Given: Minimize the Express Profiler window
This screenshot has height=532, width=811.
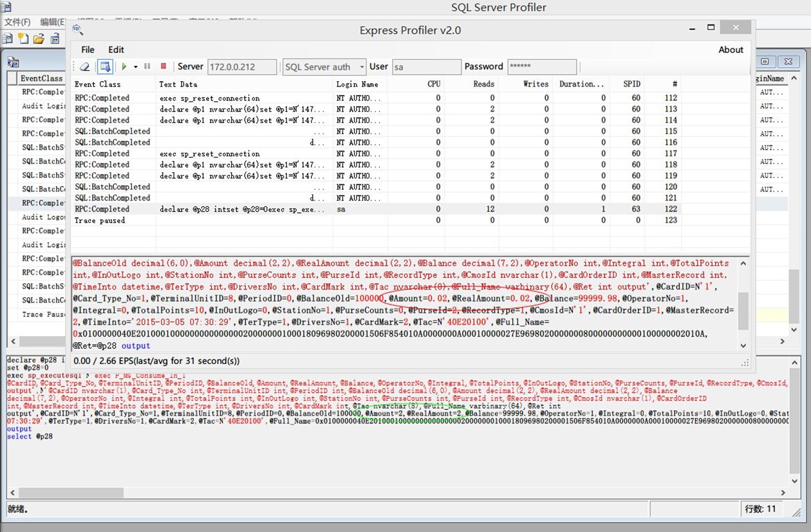Looking at the screenshot, I should (x=692, y=28).
